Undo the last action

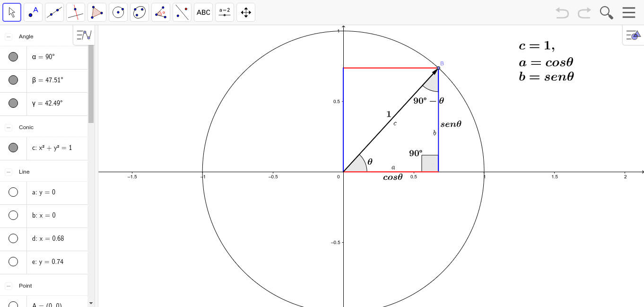point(562,13)
